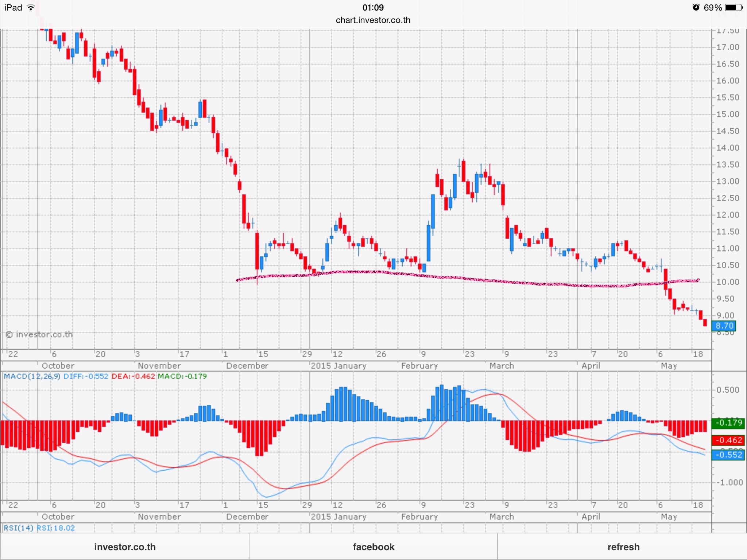
Task: Open the facebook bottom tab
Action: (373, 547)
